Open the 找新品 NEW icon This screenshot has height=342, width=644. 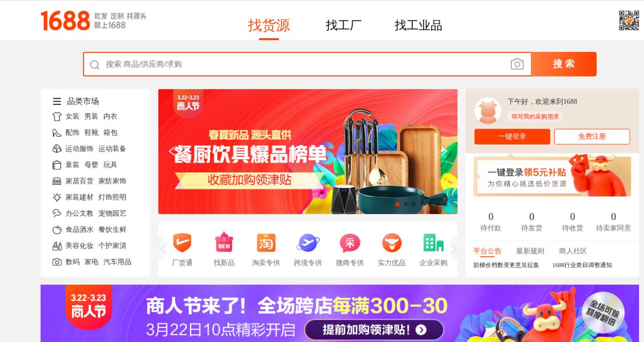(x=224, y=242)
